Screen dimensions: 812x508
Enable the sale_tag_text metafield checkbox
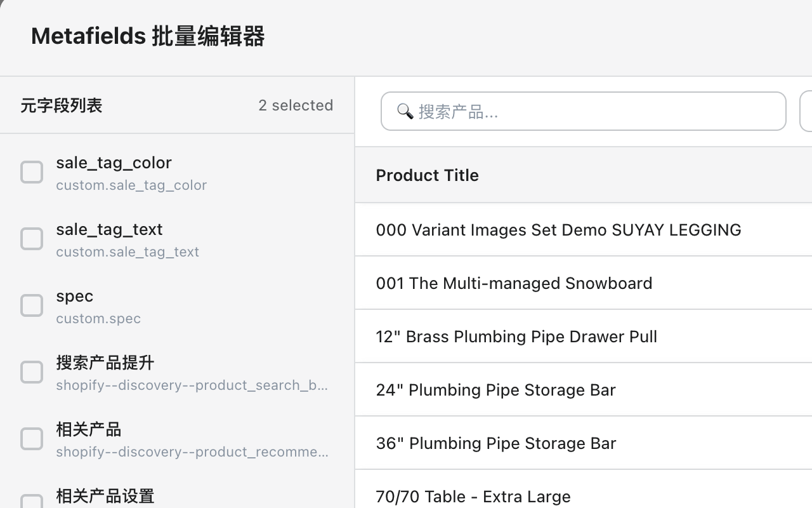32,239
